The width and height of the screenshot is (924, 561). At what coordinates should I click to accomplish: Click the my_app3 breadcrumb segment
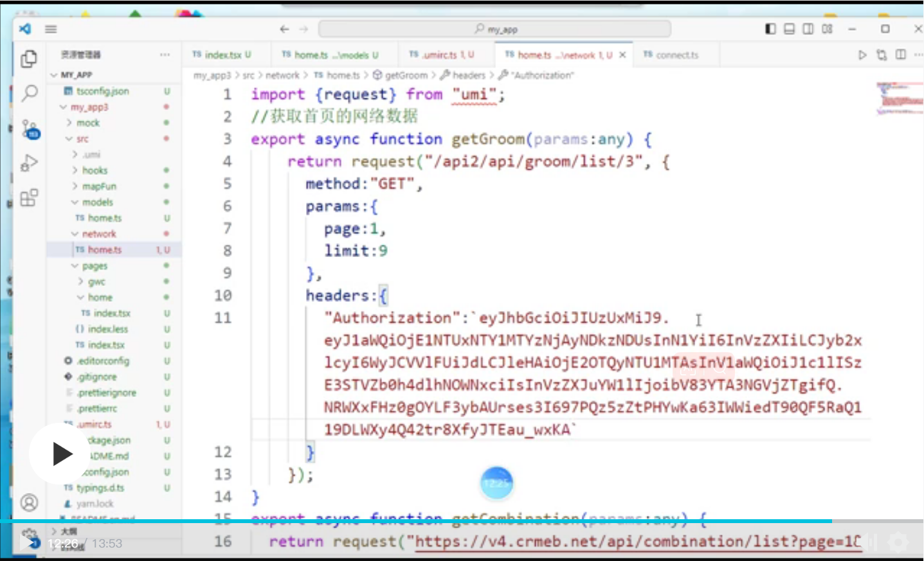[212, 75]
